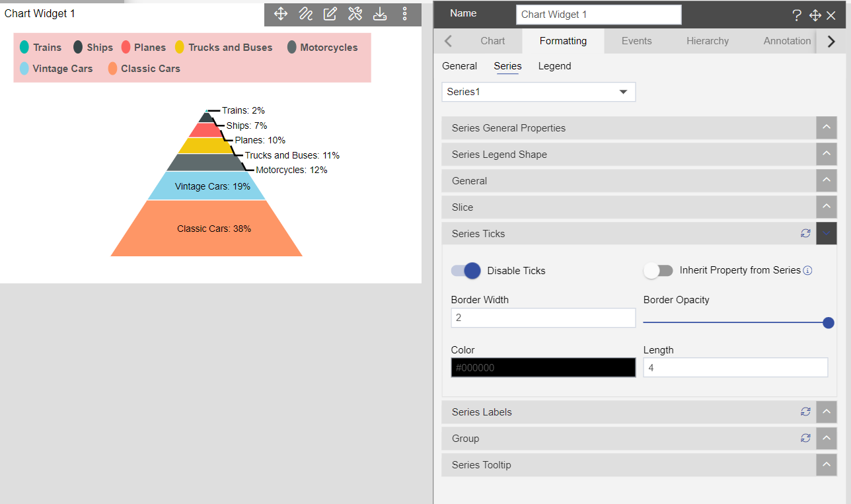Expand the Slice section chevron

826,207
